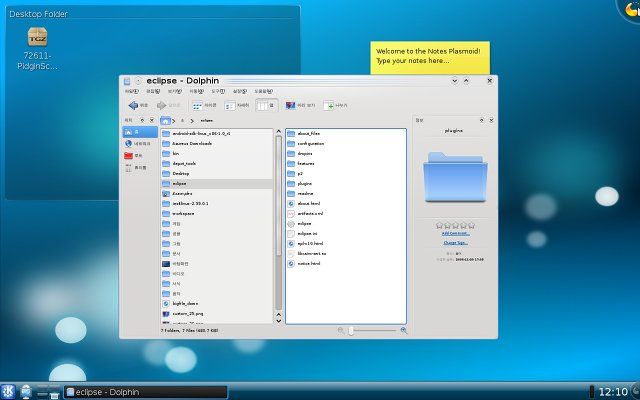Select the bin folder in left column
640x400 pixels.
171,153
